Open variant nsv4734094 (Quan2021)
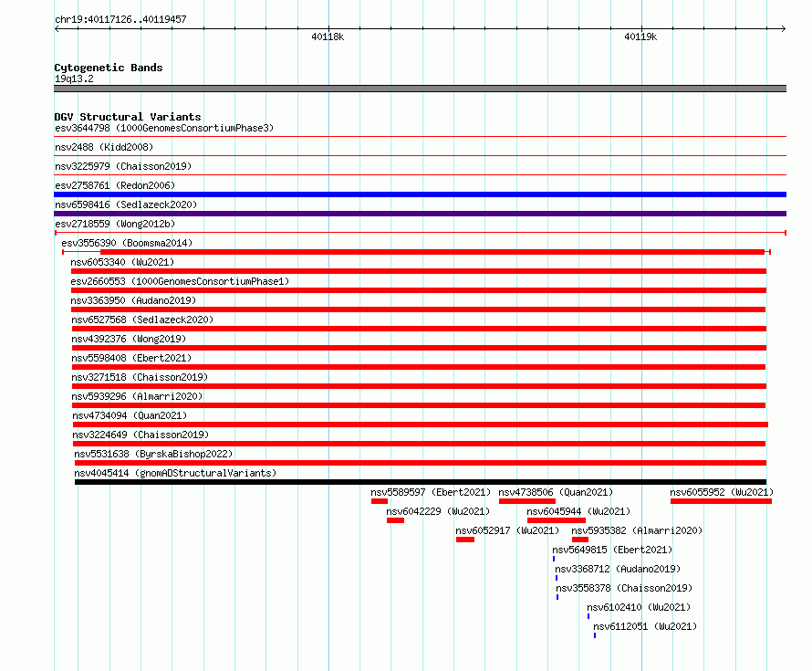Screen dimensions: 812x671 pos(130,415)
